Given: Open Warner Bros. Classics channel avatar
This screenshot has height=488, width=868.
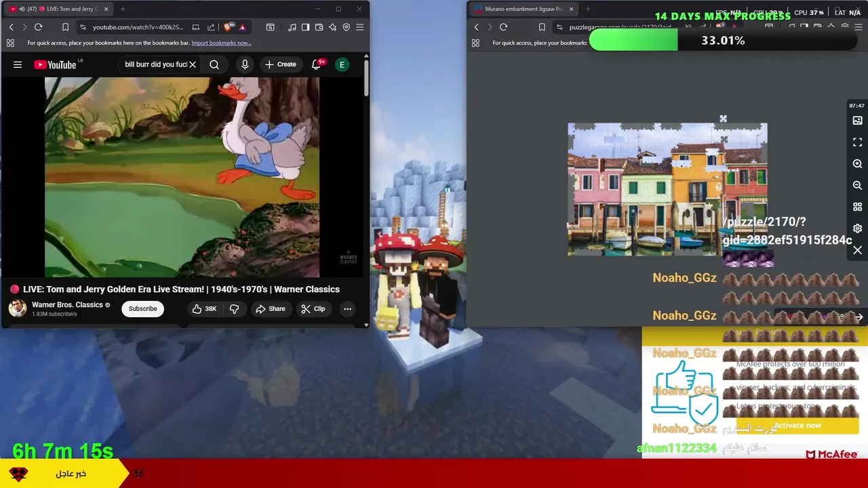Looking at the screenshot, I should [x=18, y=308].
